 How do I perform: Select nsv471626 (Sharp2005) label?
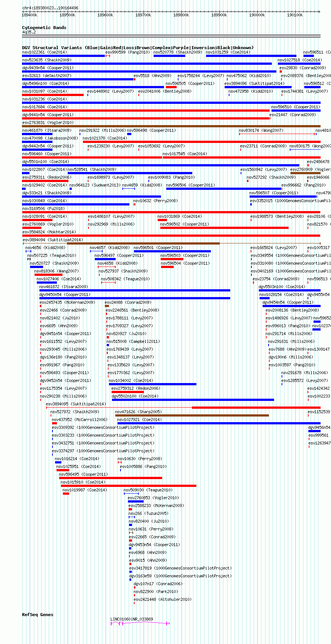pos(138,412)
